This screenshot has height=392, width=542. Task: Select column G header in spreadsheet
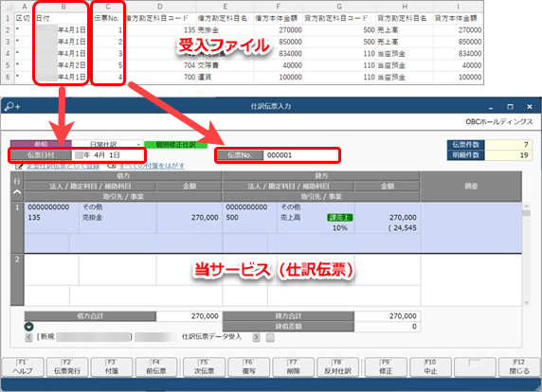pyautogui.click(x=339, y=7)
